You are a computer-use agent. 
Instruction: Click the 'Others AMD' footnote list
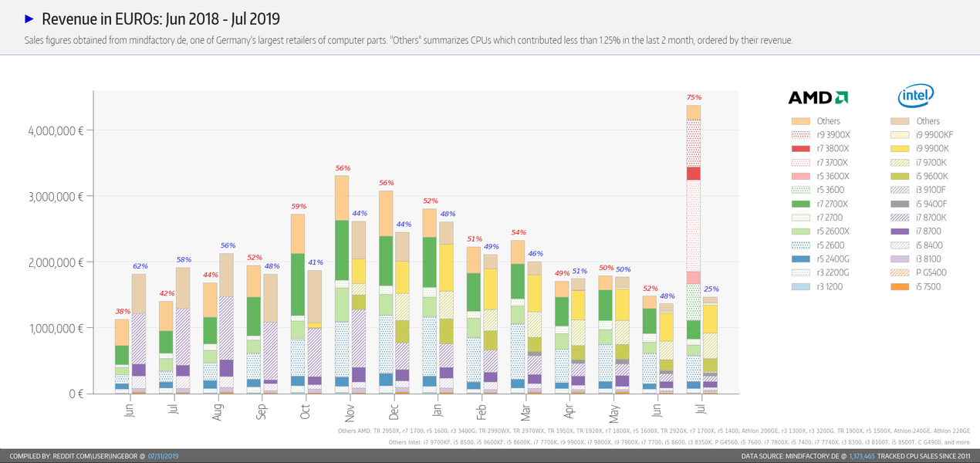click(654, 431)
